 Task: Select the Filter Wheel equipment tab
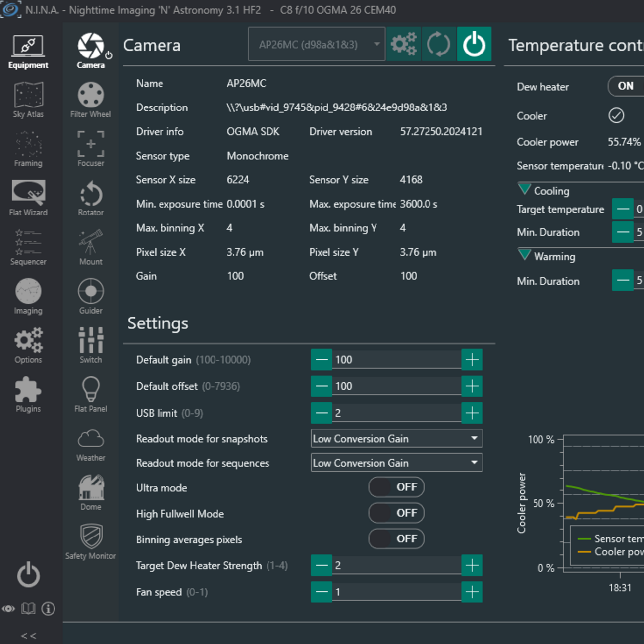click(91, 101)
